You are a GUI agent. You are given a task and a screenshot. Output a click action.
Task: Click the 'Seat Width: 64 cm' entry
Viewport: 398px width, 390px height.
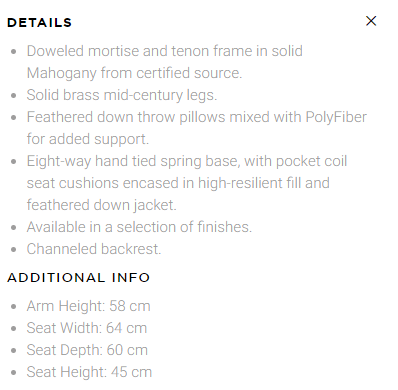[x=87, y=328]
